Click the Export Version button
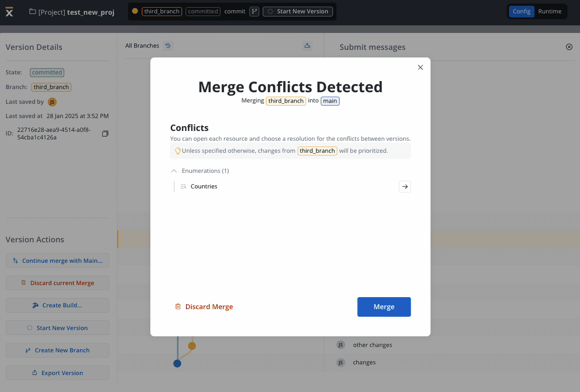 [x=58, y=373]
